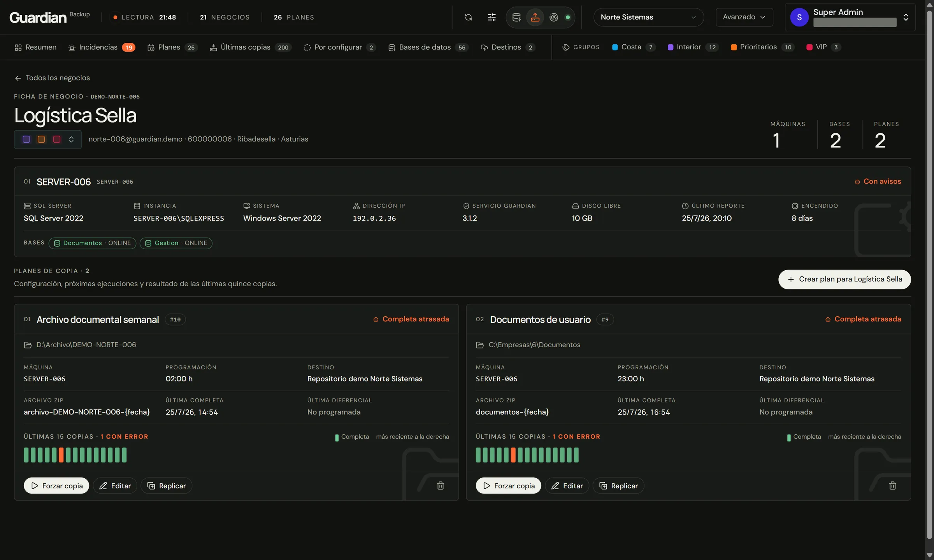The height and width of the screenshot is (560, 934).
Task: Click the red error bar in Archivo documental copies
Action: (x=61, y=455)
